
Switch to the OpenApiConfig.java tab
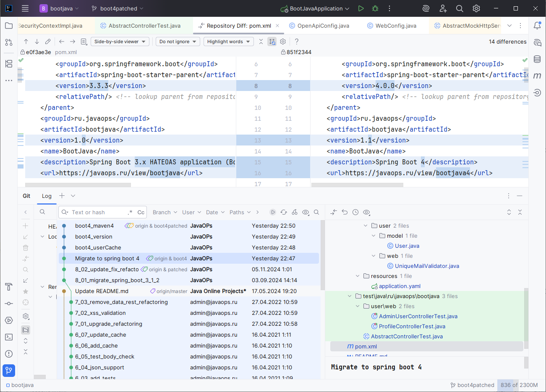click(323, 26)
